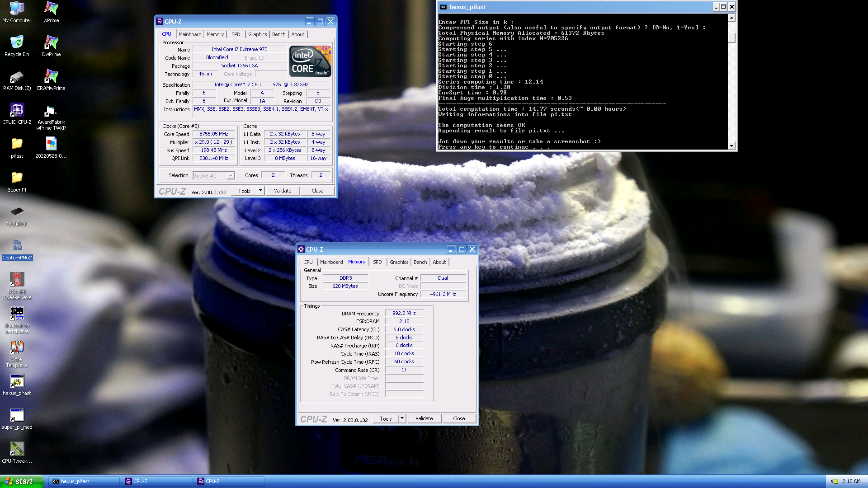Open About tab in top CPU-Z window
The width and height of the screenshot is (868, 488).
298,34
